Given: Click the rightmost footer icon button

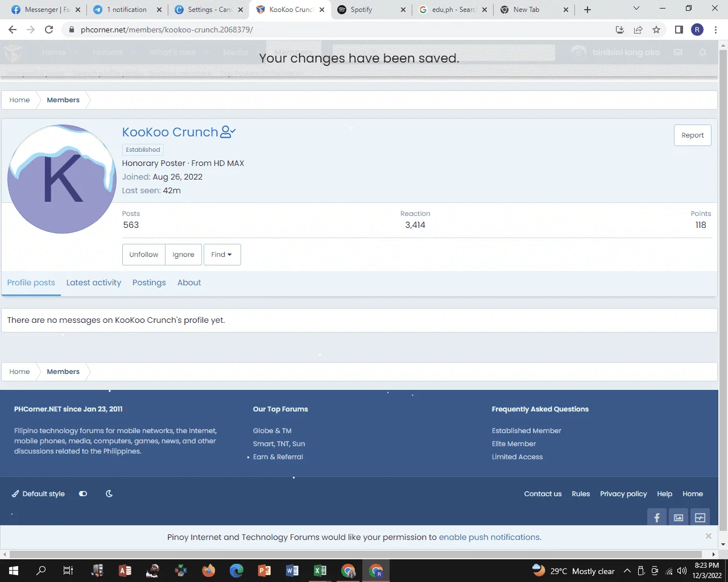Looking at the screenshot, I should pos(700,517).
